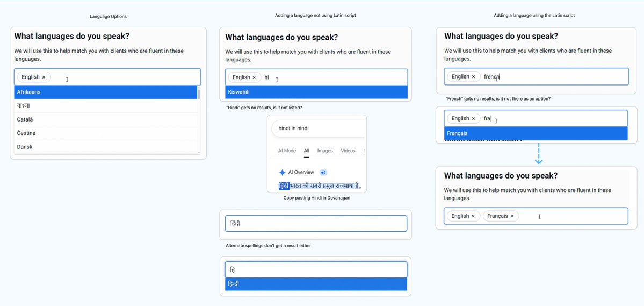Select the Kiswahili suggestion

[316, 92]
